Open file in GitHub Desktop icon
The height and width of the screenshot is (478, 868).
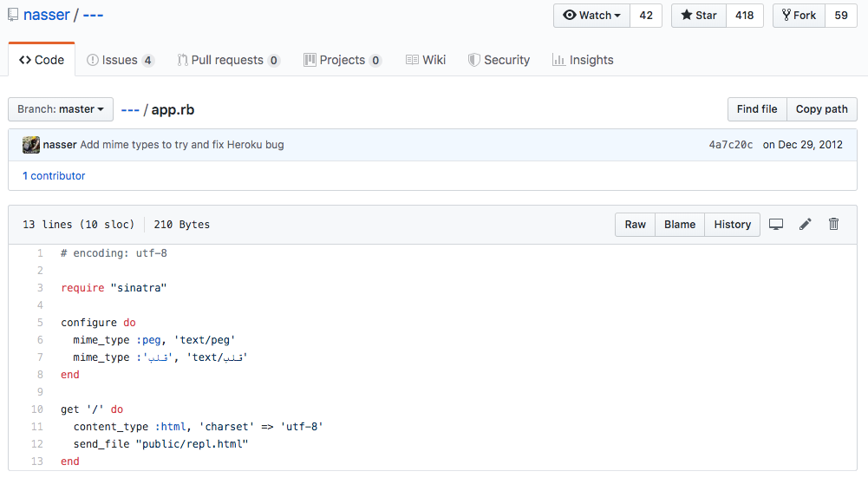tap(776, 225)
